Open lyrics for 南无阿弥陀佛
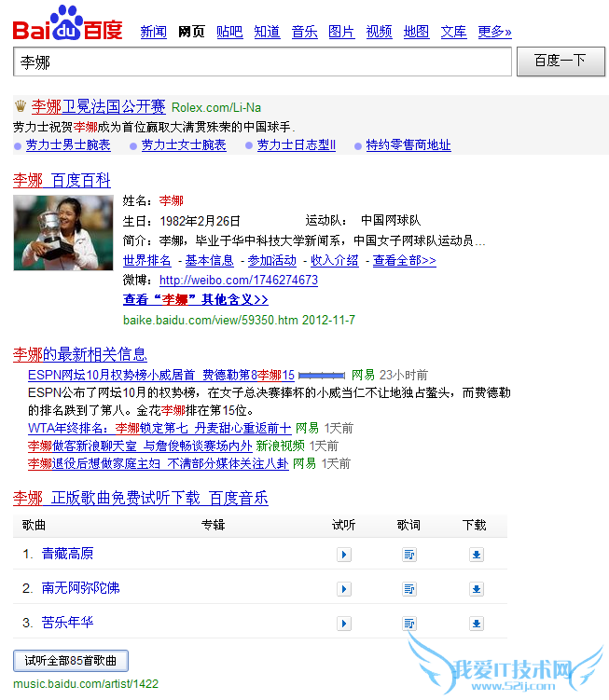This screenshot has height=700, width=609. (x=408, y=589)
